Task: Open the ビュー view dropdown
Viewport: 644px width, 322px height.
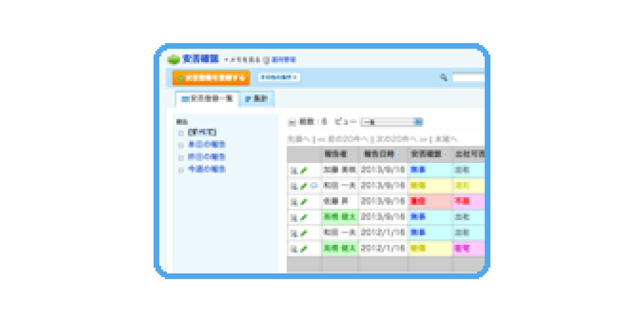Action: [391, 122]
